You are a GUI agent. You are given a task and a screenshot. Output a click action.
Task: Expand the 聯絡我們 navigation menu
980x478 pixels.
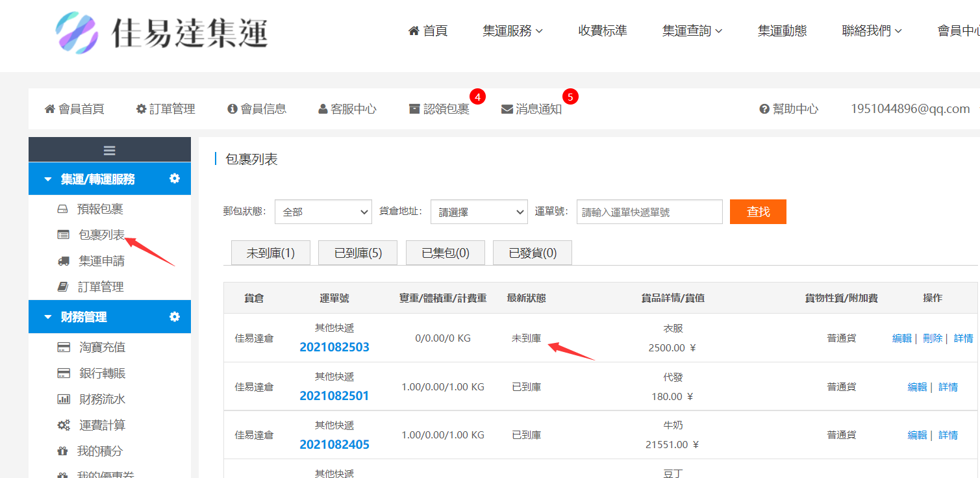(x=872, y=31)
